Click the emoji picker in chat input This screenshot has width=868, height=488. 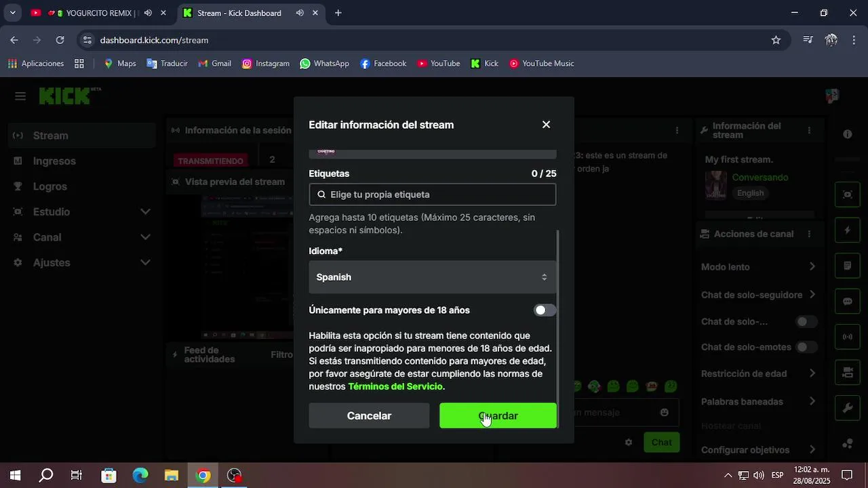click(665, 412)
